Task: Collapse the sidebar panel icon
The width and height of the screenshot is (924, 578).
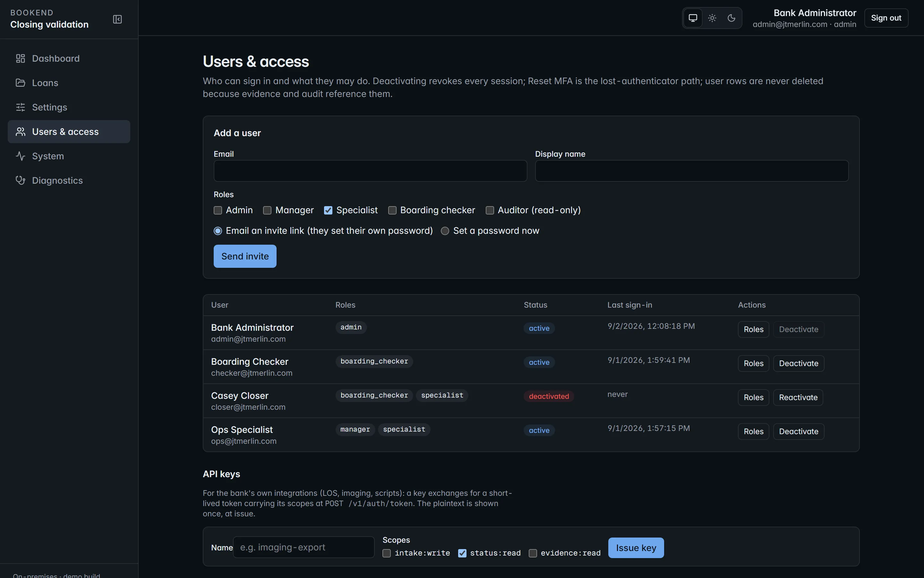Action: pyautogui.click(x=117, y=19)
